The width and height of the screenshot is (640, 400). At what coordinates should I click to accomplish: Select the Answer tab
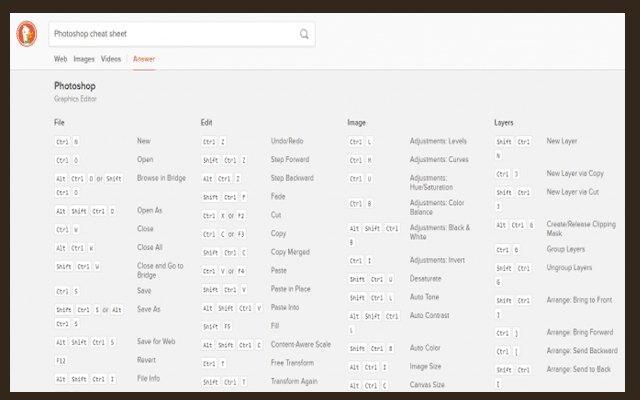coord(144,60)
